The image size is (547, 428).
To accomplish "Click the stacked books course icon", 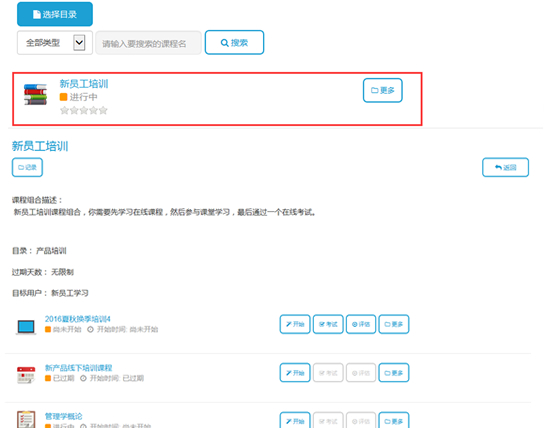I will [35, 94].
